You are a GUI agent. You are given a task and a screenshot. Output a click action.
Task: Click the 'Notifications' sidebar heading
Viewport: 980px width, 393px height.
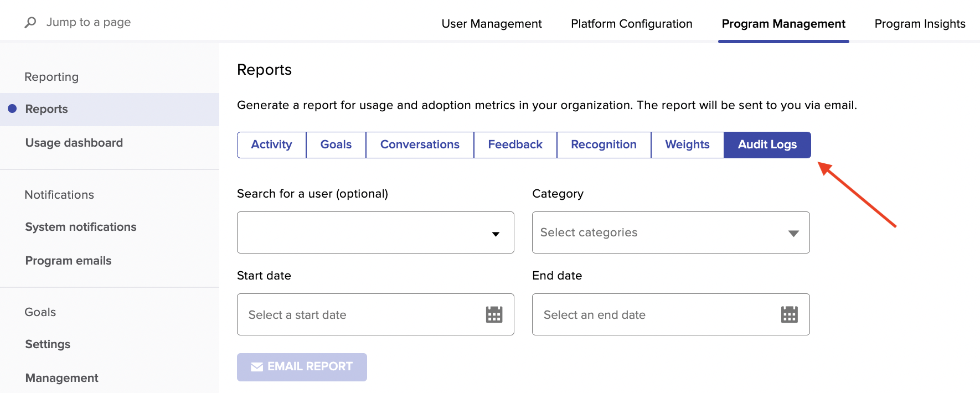[x=59, y=195]
